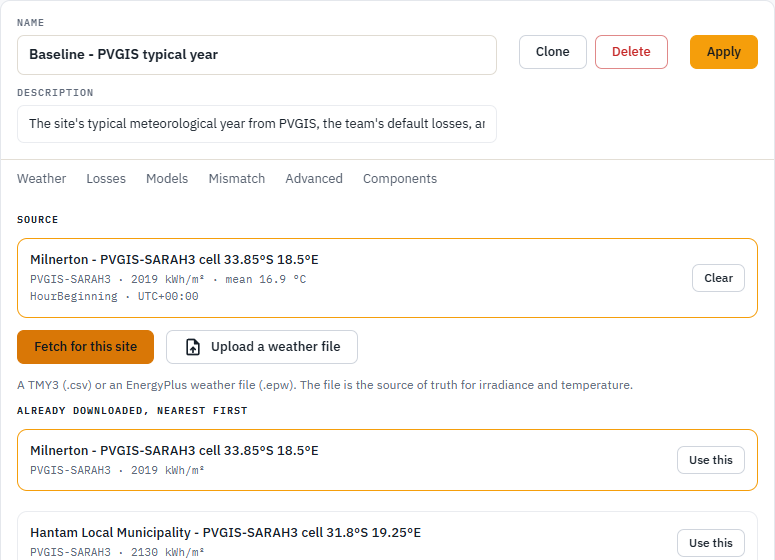Screen dimensions: 775x560
Task: Click the Clone button
Action: [553, 52]
